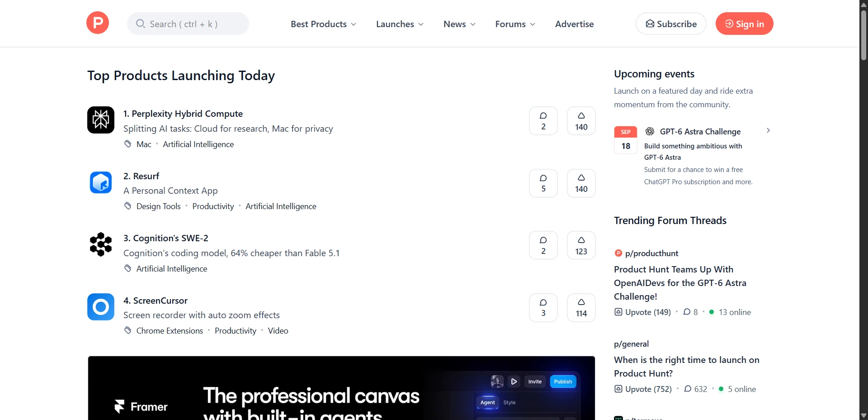Upvote Perplexity Hybrid Compute

coord(581,121)
